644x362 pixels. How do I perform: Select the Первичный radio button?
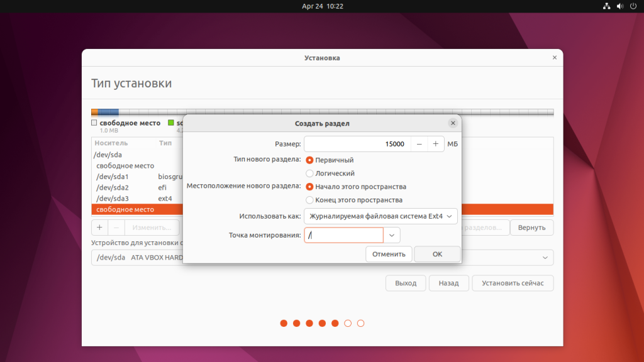(309, 160)
